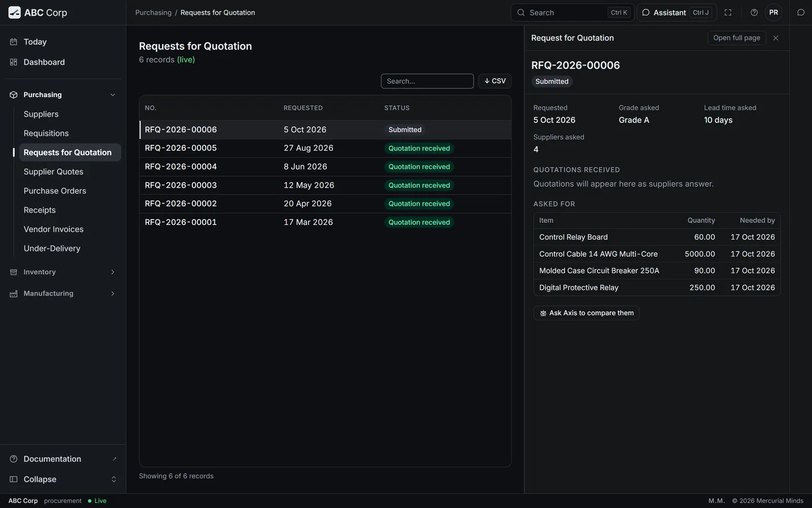Click the search magnifier icon in header
The image size is (812, 508).
pos(521,13)
